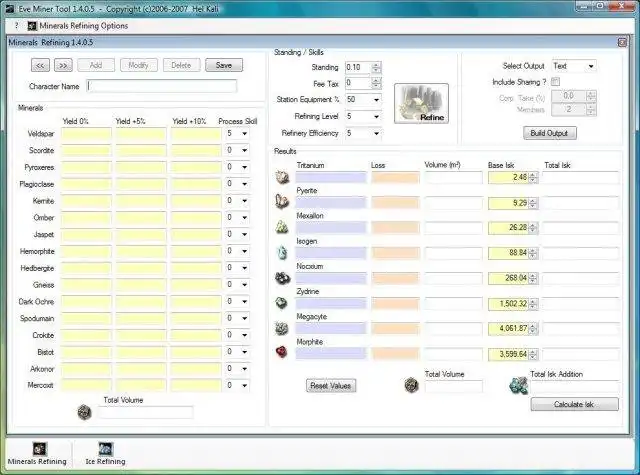Click the Megacyte mineral icon
Screen dimensions: 640x475
(282, 328)
